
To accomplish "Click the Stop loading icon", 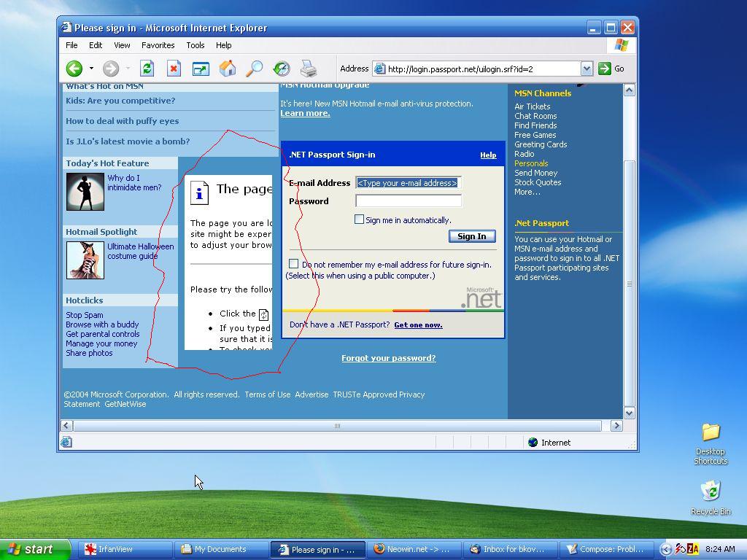I will pyautogui.click(x=174, y=69).
